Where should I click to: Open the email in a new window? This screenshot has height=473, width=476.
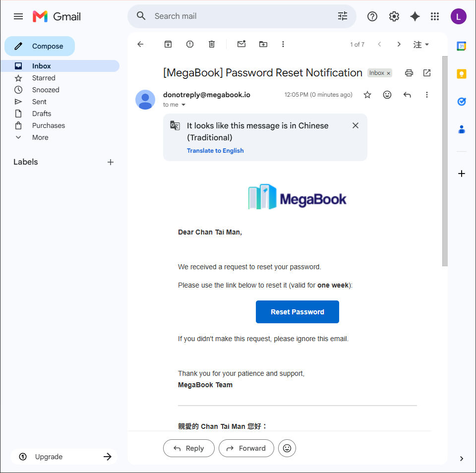pyautogui.click(x=427, y=73)
